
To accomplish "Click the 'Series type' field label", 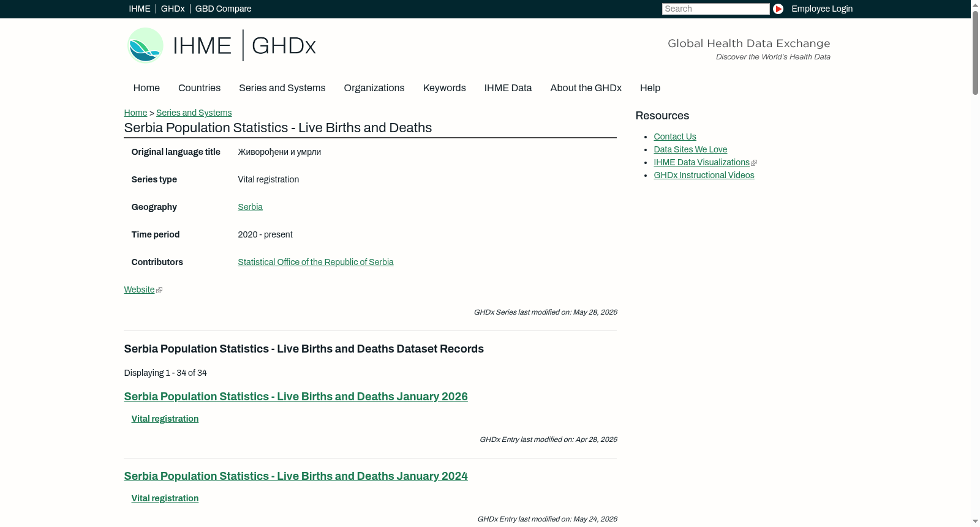I will click(154, 179).
